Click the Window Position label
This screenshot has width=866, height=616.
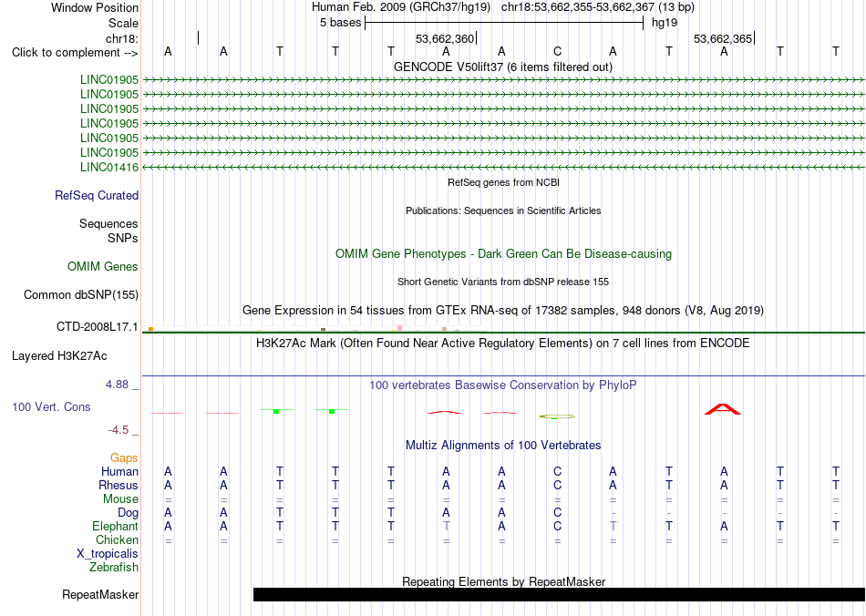(95, 7)
